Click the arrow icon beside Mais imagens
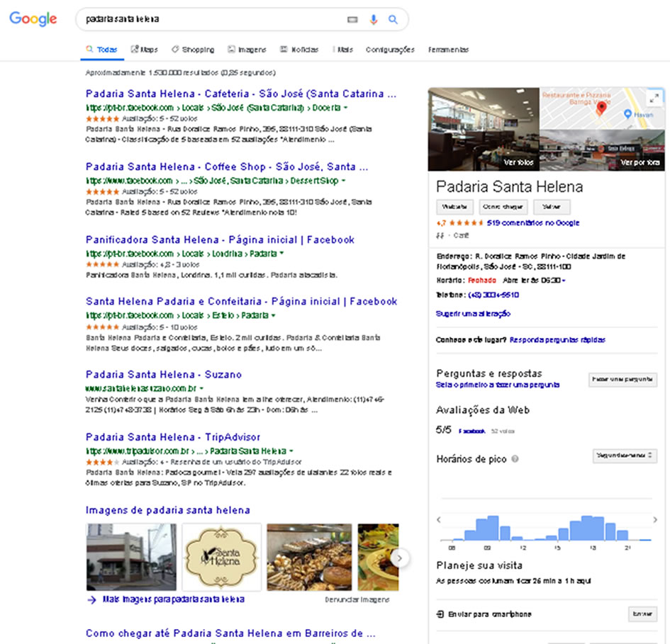Screen dimensions: 670x644 (92, 599)
